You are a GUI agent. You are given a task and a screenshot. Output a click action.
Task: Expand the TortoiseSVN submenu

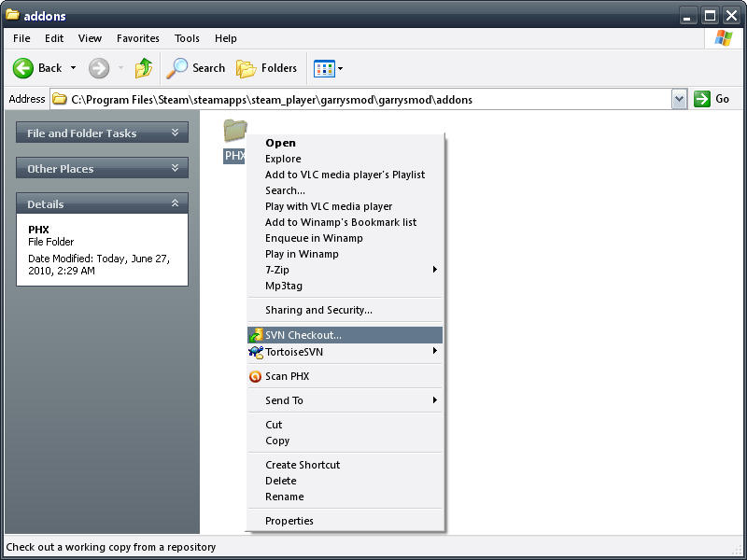pos(434,351)
